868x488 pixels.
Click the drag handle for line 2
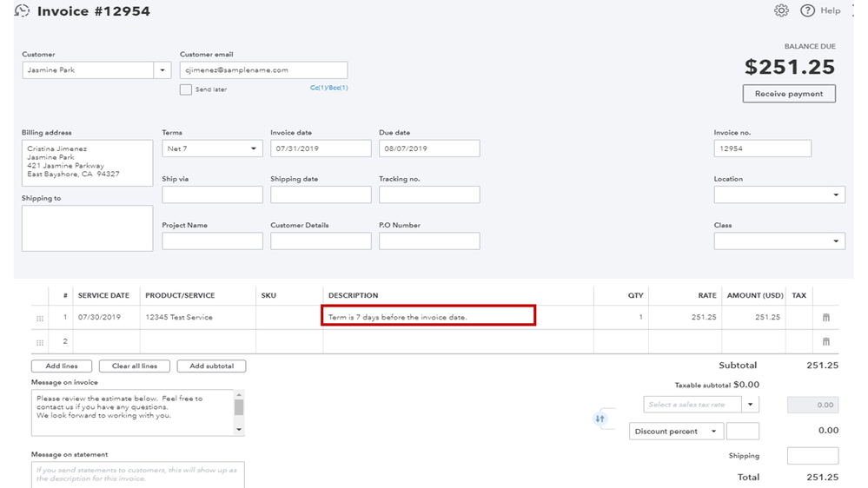pos(40,342)
